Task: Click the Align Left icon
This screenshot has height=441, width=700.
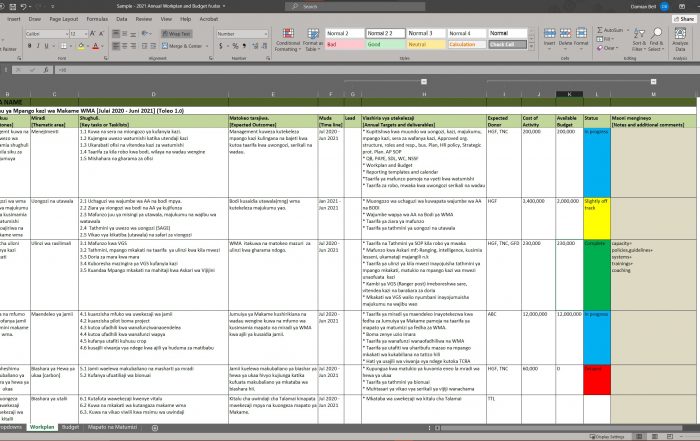Action: pyautogui.click(x=116, y=46)
